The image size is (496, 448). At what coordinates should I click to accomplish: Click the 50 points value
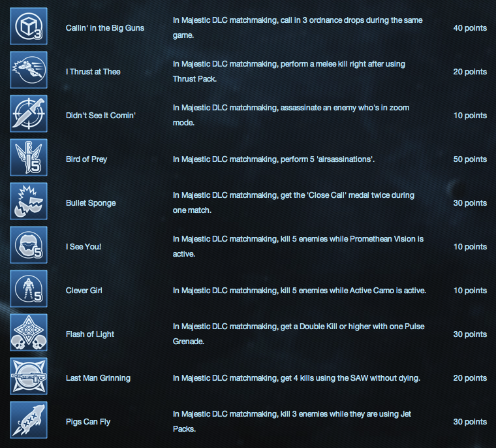[x=470, y=159]
